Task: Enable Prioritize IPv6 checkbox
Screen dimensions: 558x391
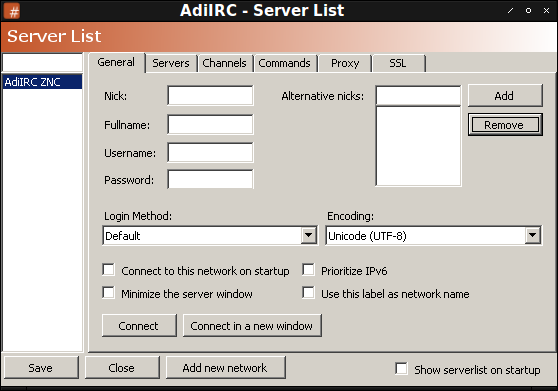Action: click(308, 270)
